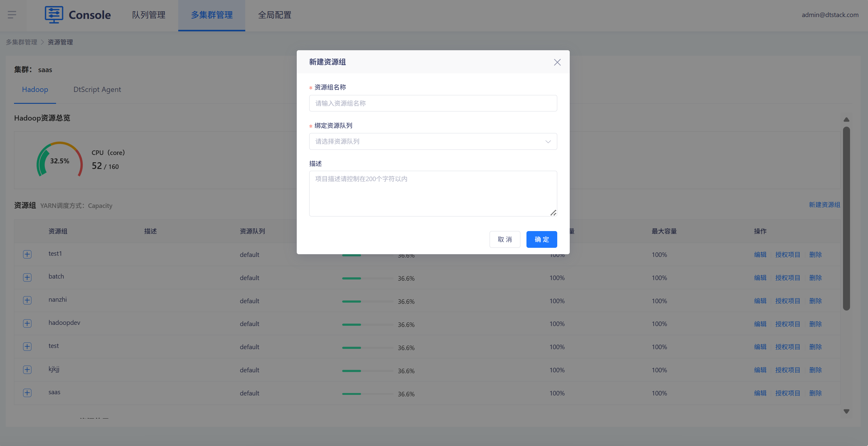Viewport: 868px width, 446px height.
Task: Click the 描述 textarea
Action: point(433,194)
